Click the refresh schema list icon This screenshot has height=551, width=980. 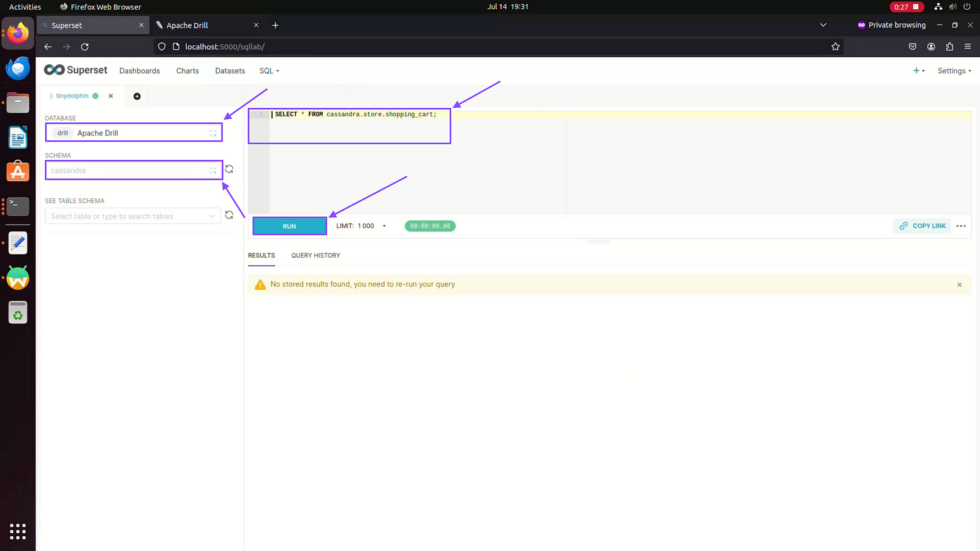click(x=229, y=170)
